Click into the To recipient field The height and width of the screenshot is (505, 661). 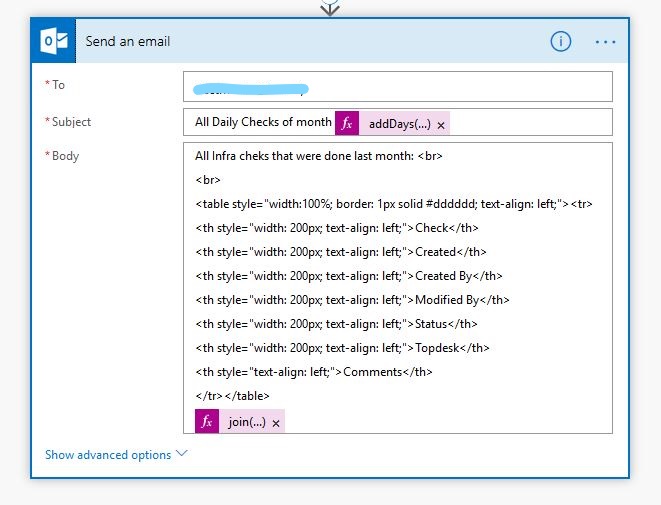tap(398, 86)
